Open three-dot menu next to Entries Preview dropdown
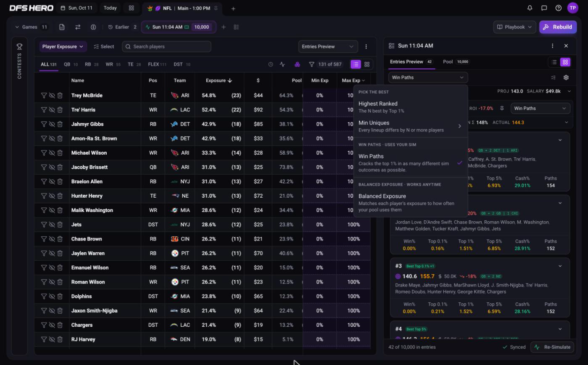The width and height of the screenshot is (588, 365). (366, 47)
